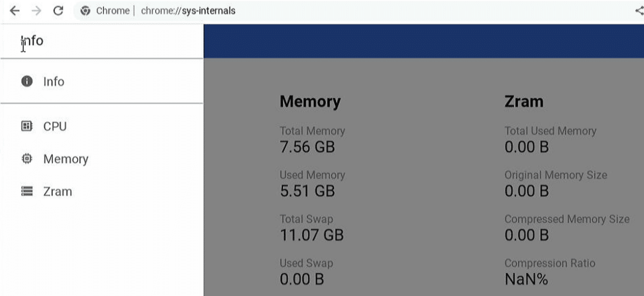This screenshot has width=644, height=296.
Task: Open the Memory page from the drawer
Action: click(102, 158)
